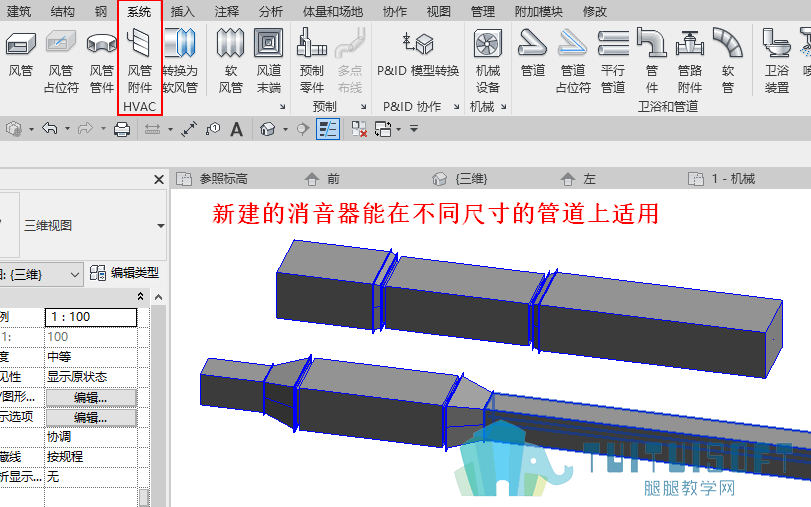Click the 编辑类型 edit type button
The height and width of the screenshot is (507, 811).
(124, 273)
